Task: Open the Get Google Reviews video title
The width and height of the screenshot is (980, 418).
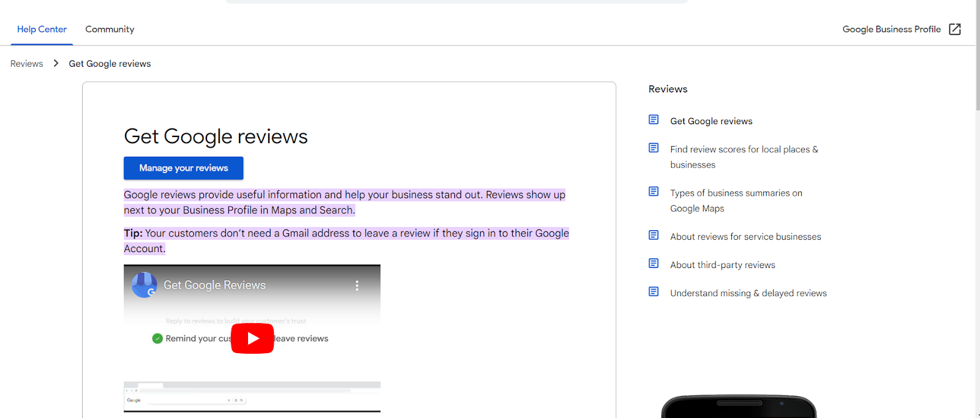Action: [x=214, y=285]
